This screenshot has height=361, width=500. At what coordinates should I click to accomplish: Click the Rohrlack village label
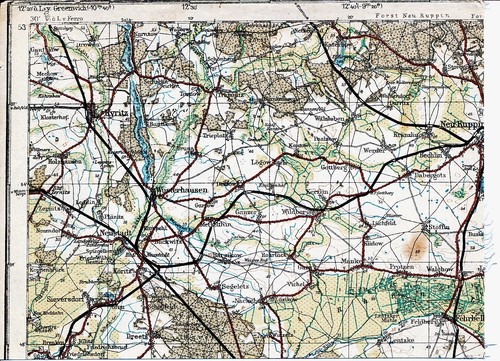point(274,254)
